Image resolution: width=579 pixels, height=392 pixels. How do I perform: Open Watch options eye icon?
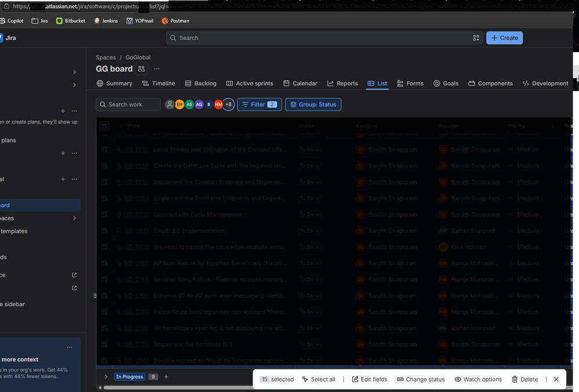(x=457, y=379)
